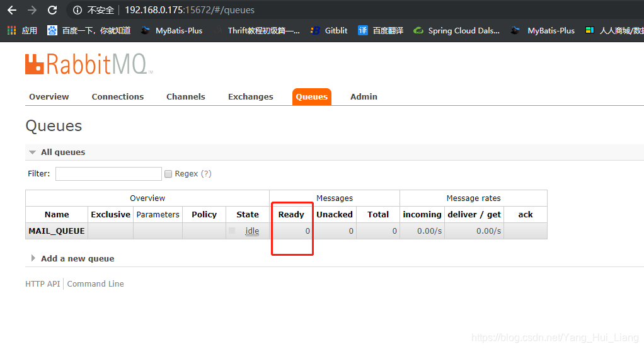This screenshot has height=349, width=644.
Task: Go back with the browser back arrow
Action: [x=13, y=10]
